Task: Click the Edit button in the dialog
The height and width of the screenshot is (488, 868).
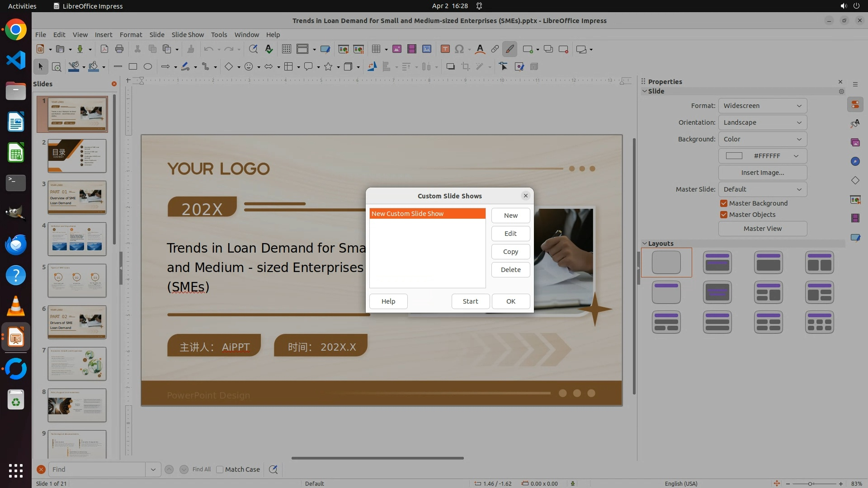Action: 510,234
